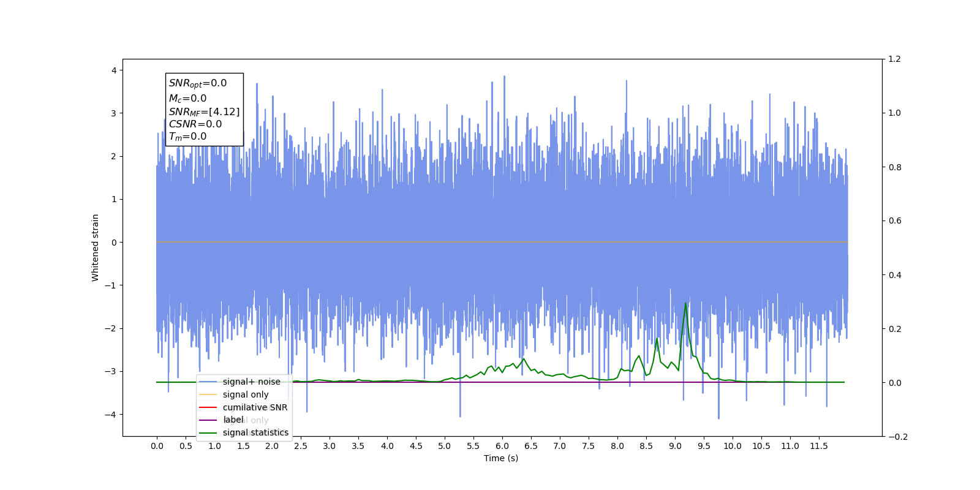980x490 pixels.
Task: Click the 4 tick on left axis
Action: (x=114, y=70)
